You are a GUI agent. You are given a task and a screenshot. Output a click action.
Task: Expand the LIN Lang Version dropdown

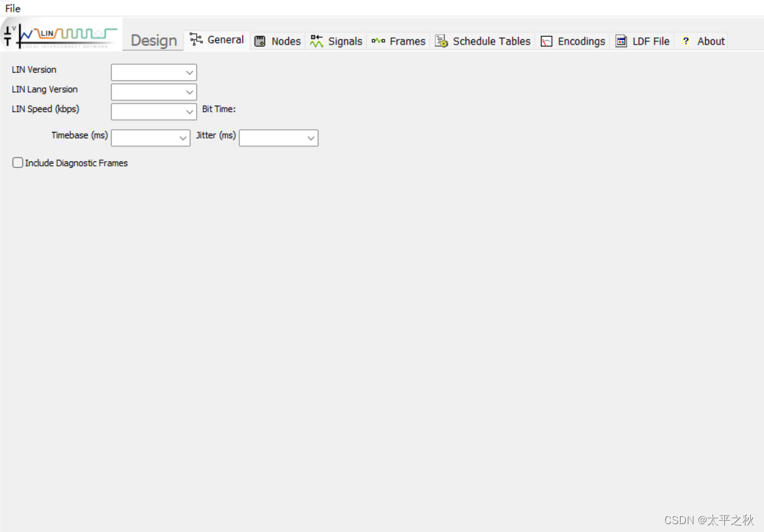pos(189,92)
